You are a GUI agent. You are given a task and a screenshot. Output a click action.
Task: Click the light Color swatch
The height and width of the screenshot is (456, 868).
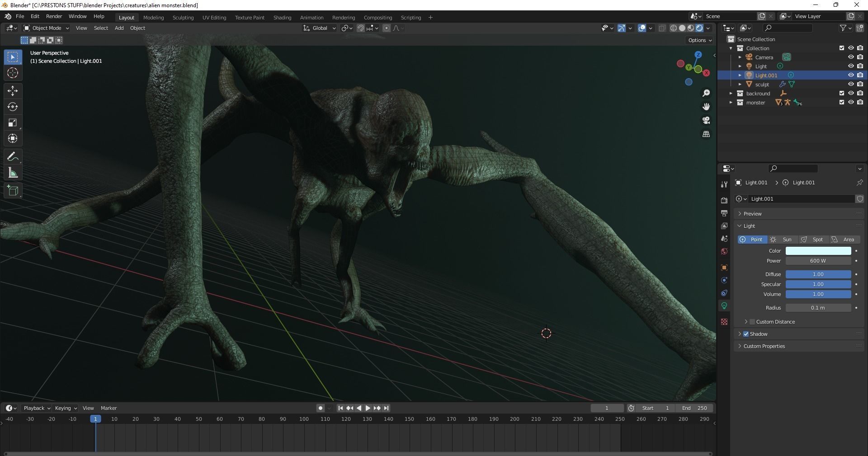[x=818, y=251]
